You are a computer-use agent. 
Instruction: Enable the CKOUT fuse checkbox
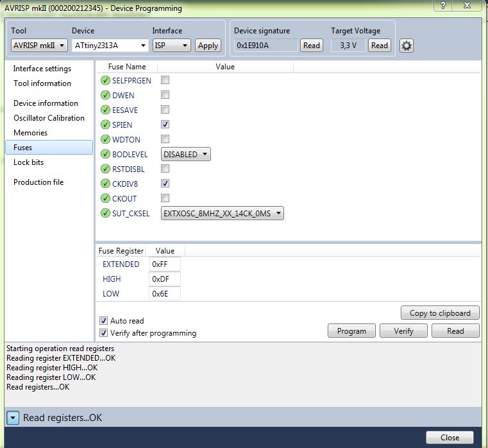click(x=165, y=198)
